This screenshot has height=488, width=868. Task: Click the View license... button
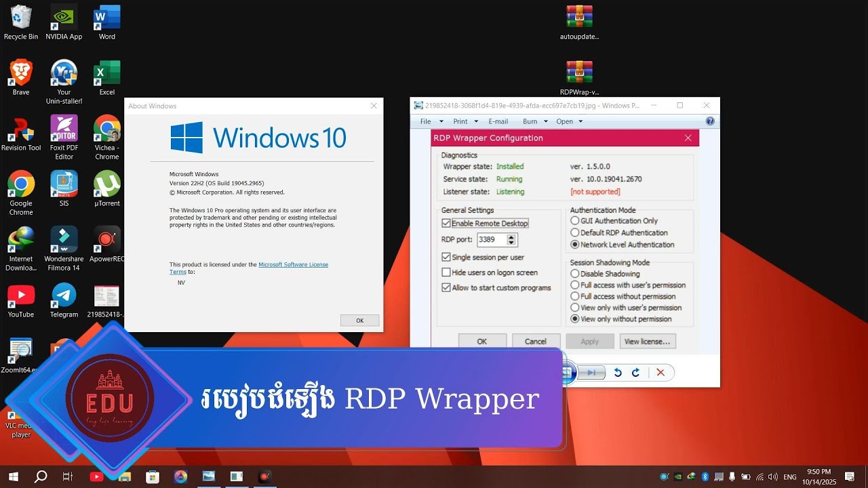pos(647,342)
